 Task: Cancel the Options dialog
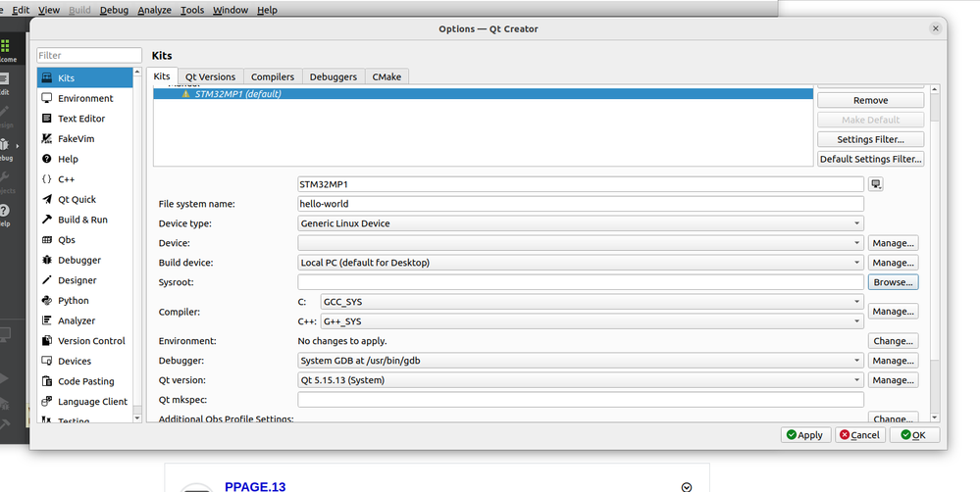pos(860,435)
